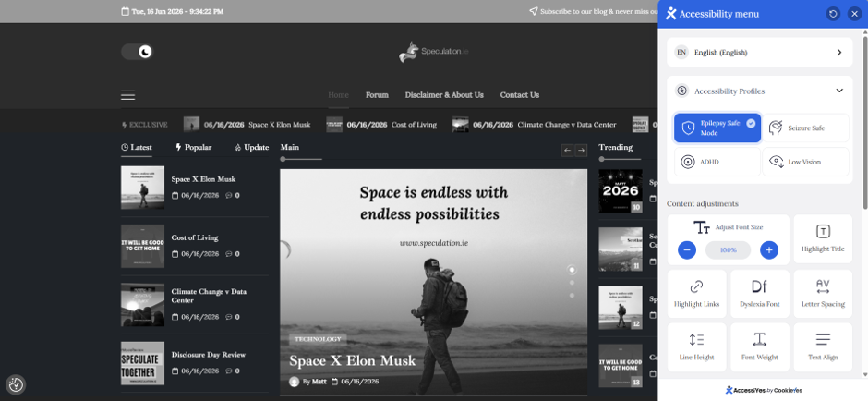Click Space X Elon Musk Latest thumbnail
The height and width of the screenshot is (401, 868).
142,188
